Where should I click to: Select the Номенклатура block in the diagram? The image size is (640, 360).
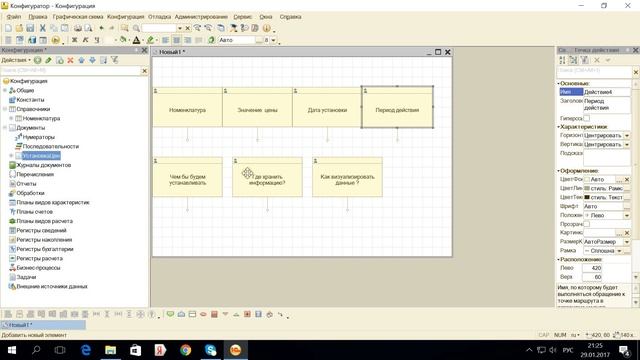(187, 107)
